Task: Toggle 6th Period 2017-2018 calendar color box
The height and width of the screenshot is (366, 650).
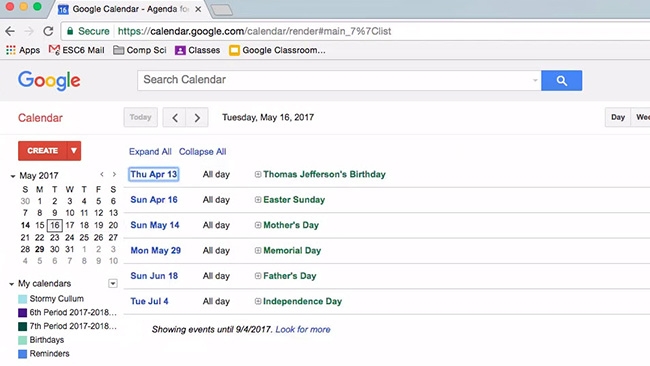Action: [x=22, y=313]
